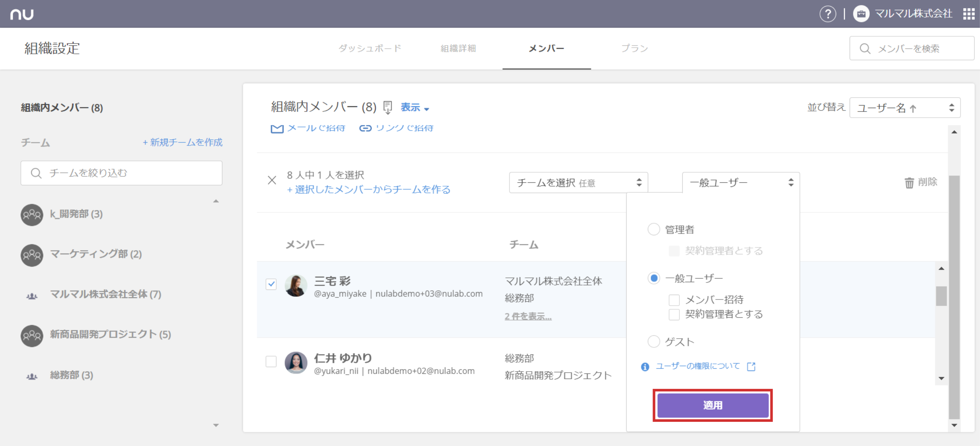This screenshot has height=446, width=980.
Task: Focus the メンバーを検索 search field
Action: click(x=912, y=48)
